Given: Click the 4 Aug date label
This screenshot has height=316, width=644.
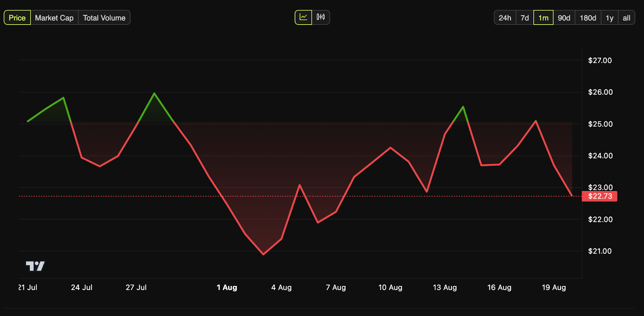Looking at the screenshot, I should [x=281, y=287].
